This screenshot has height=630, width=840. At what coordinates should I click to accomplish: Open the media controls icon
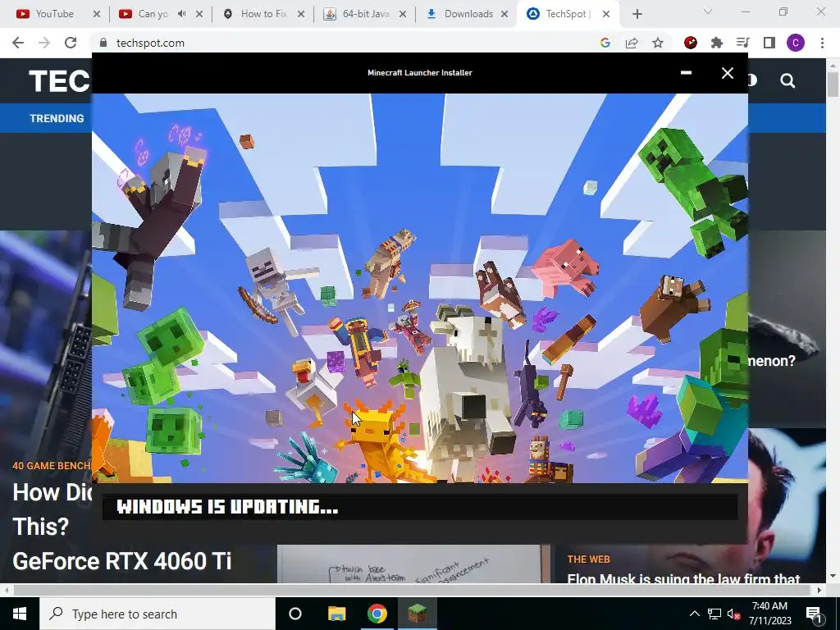pos(742,43)
